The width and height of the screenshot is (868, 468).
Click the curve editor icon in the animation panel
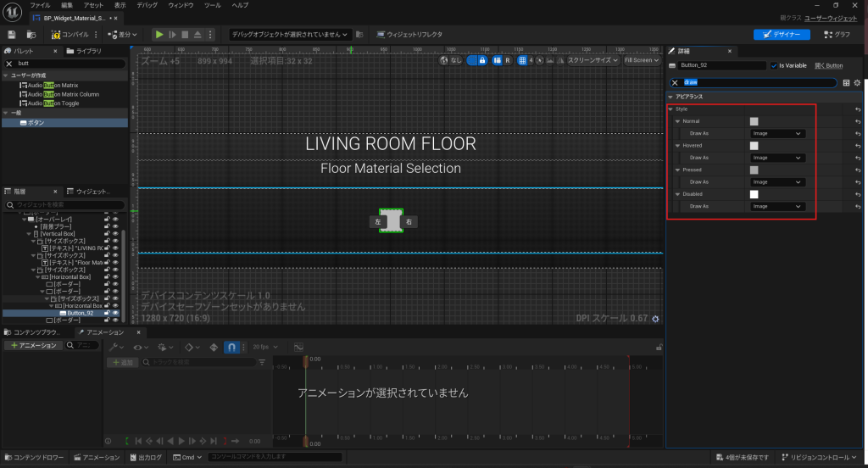(298, 348)
